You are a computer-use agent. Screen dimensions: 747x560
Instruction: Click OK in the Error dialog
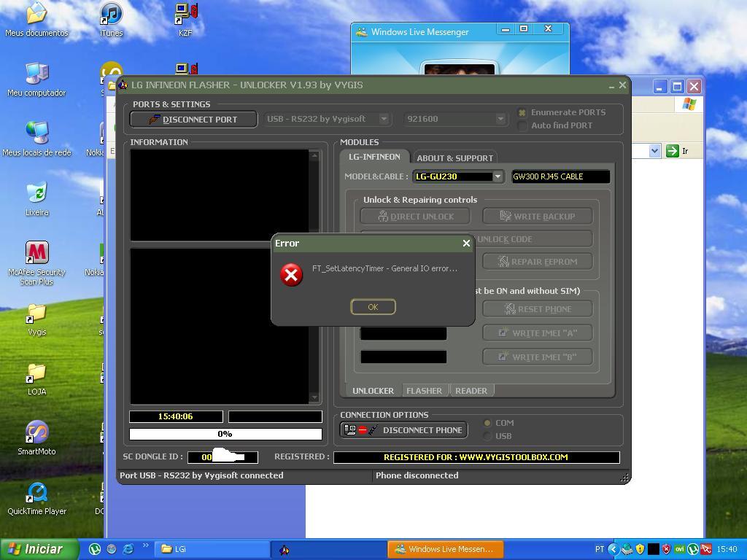(373, 307)
